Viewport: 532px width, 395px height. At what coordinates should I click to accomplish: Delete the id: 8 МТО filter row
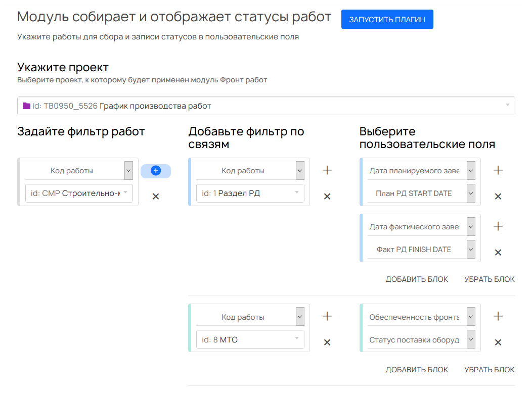click(x=327, y=342)
